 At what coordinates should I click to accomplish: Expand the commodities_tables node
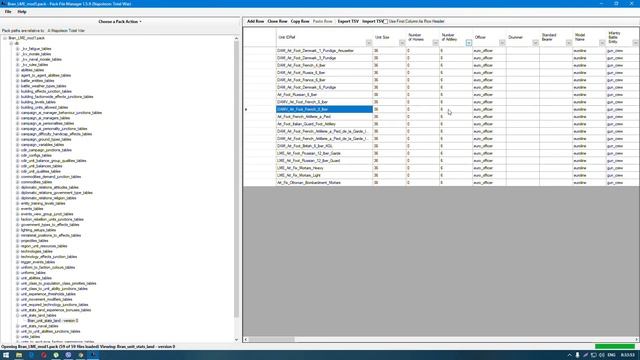click(x=18, y=182)
